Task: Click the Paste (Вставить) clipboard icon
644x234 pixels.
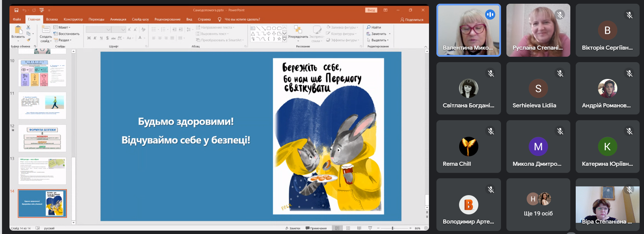Action: click(x=18, y=30)
